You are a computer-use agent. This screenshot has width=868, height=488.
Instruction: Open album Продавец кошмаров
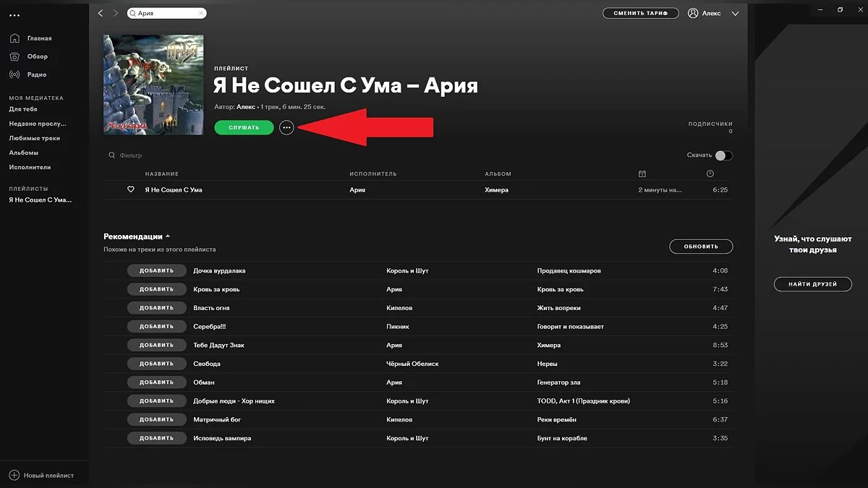tap(569, 270)
